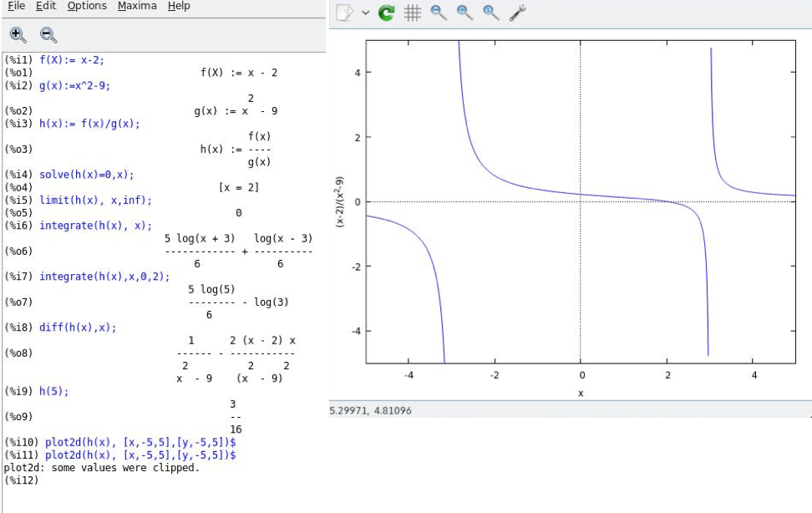Toggle the grid on the plot
The width and height of the screenshot is (812, 513).
(412, 13)
